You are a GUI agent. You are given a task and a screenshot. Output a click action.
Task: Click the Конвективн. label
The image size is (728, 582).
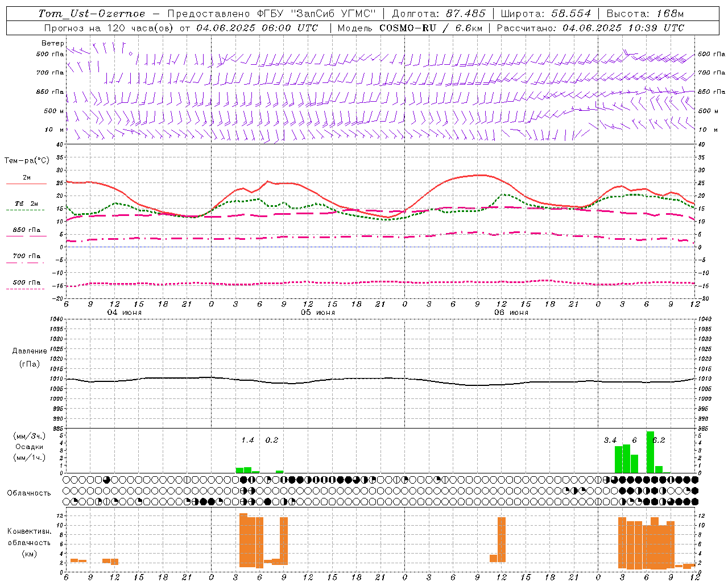point(29,531)
